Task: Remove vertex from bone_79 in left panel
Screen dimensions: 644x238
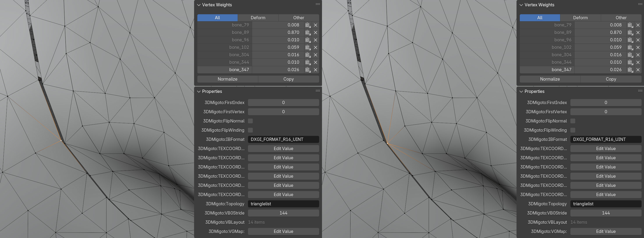Action: pyautogui.click(x=315, y=25)
